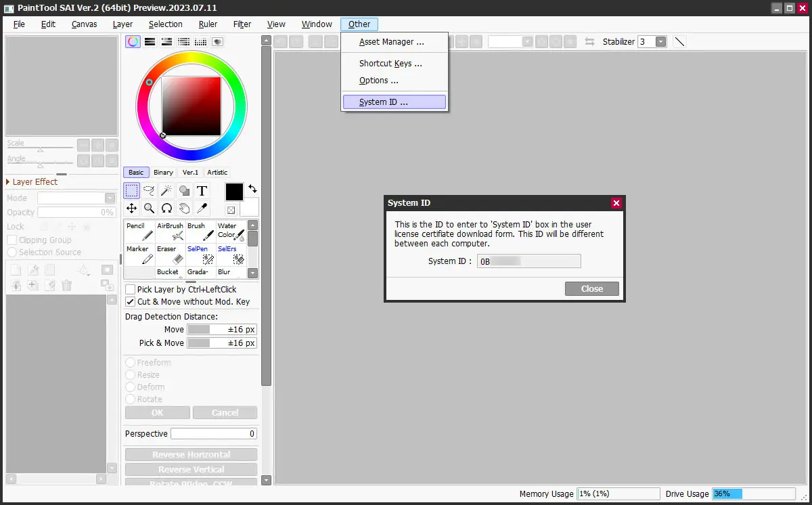Show the RGB slider panel icon
812x505 pixels.
pyautogui.click(x=150, y=41)
